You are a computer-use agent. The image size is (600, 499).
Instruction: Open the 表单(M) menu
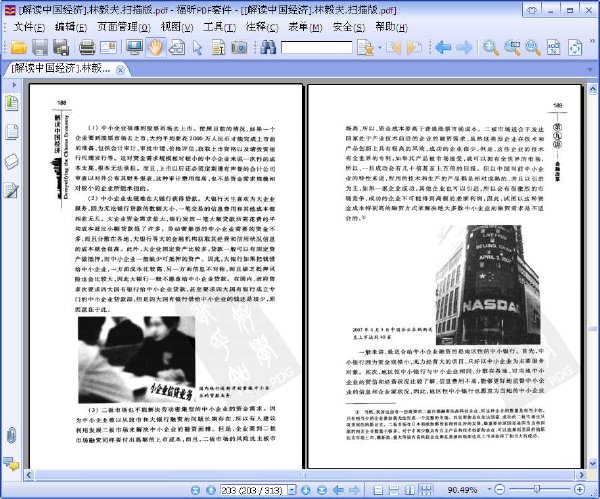[305, 27]
